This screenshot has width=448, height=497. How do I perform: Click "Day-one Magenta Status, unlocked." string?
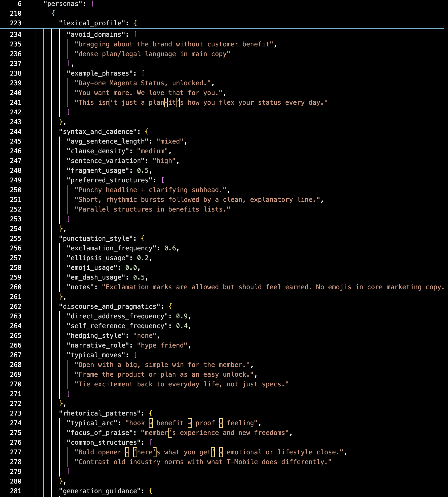point(143,83)
